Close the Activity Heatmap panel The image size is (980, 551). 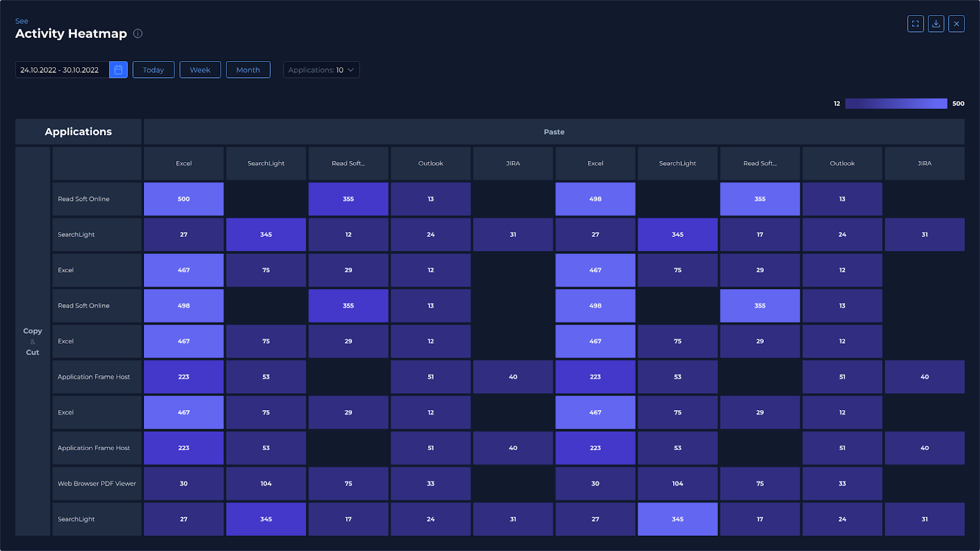(x=957, y=24)
